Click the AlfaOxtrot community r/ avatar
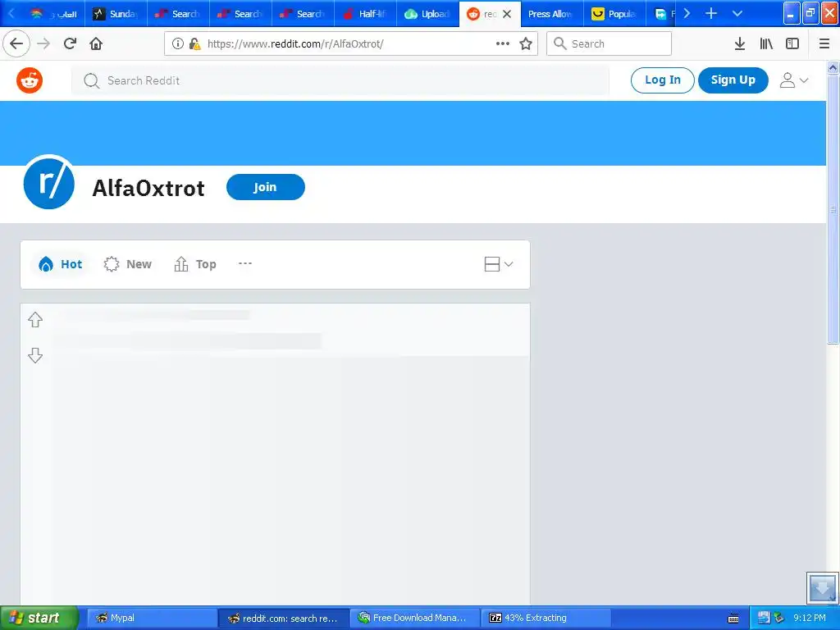 pos(48,182)
